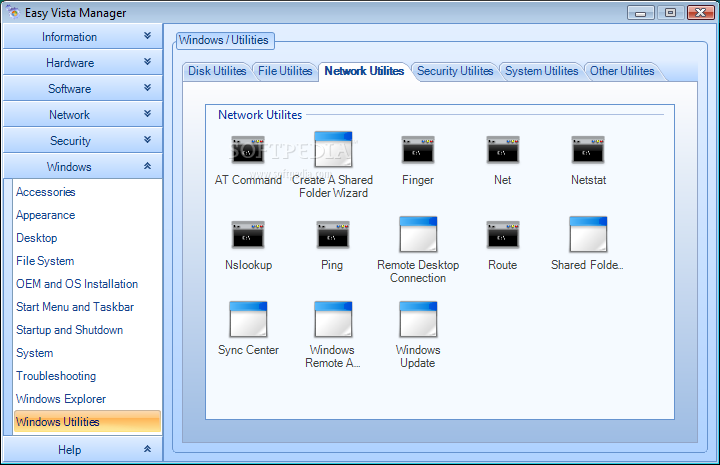Expand the Hardware sidebar section

83,62
